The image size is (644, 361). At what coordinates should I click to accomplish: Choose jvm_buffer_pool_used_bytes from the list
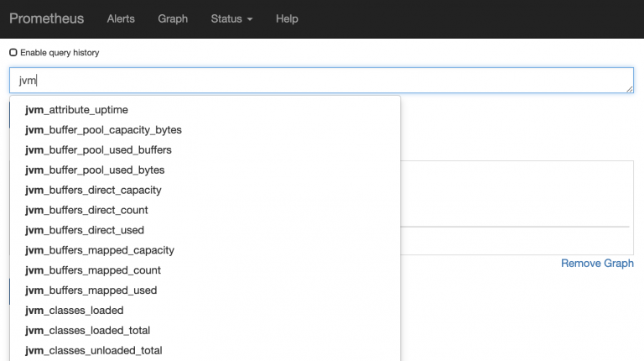[95, 170]
